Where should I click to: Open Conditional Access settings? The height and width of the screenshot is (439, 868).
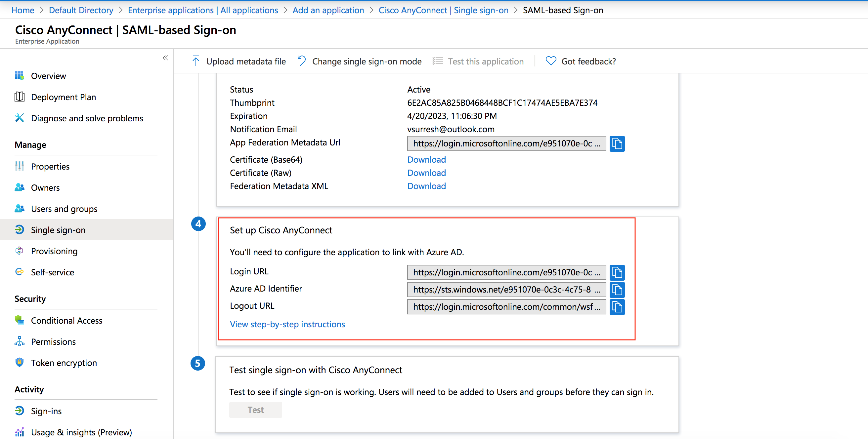[66, 321]
